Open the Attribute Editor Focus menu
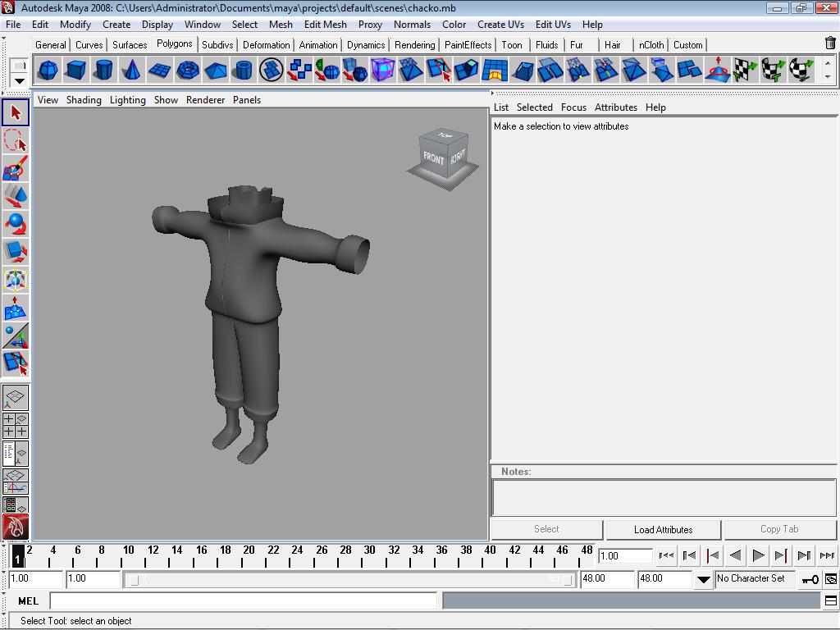840x630 pixels. pyautogui.click(x=573, y=107)
